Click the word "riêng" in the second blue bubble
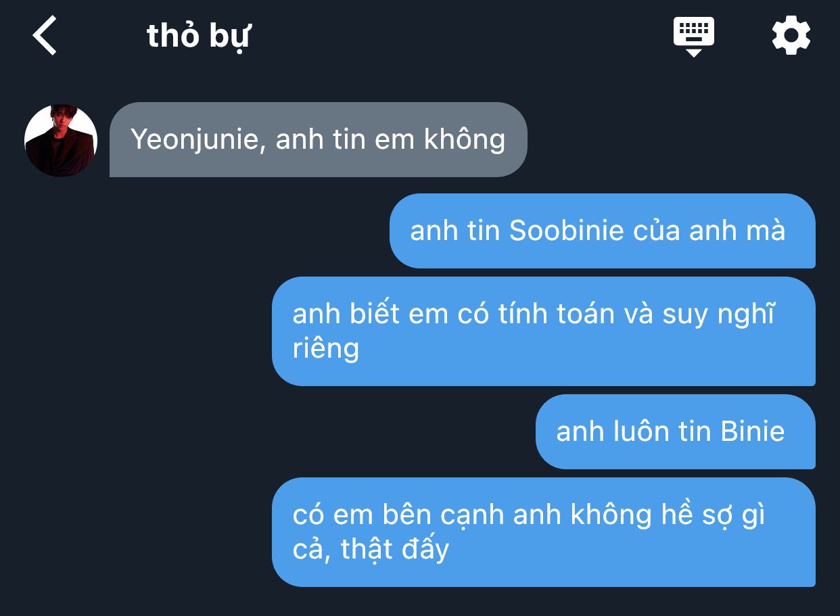The width and height of the screenshot is (840, 616). click(325, 349)
